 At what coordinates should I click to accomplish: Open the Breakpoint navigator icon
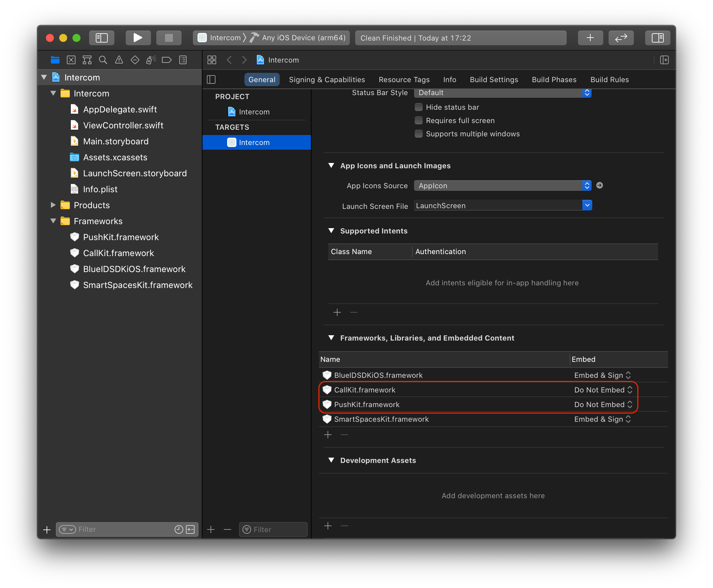tap(167, 60)
